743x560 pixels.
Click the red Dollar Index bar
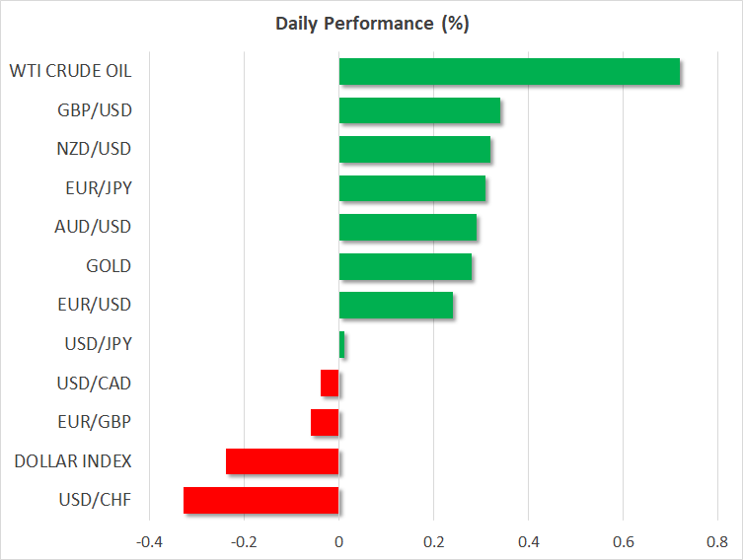(282, 461)
